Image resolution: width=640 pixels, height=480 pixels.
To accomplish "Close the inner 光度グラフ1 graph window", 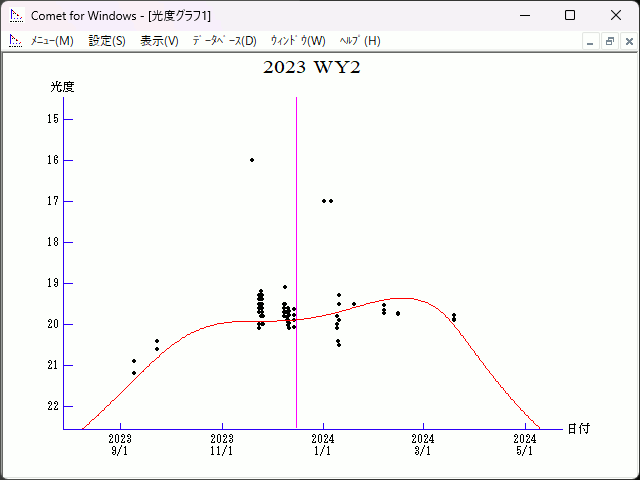I will click(627, 41).
